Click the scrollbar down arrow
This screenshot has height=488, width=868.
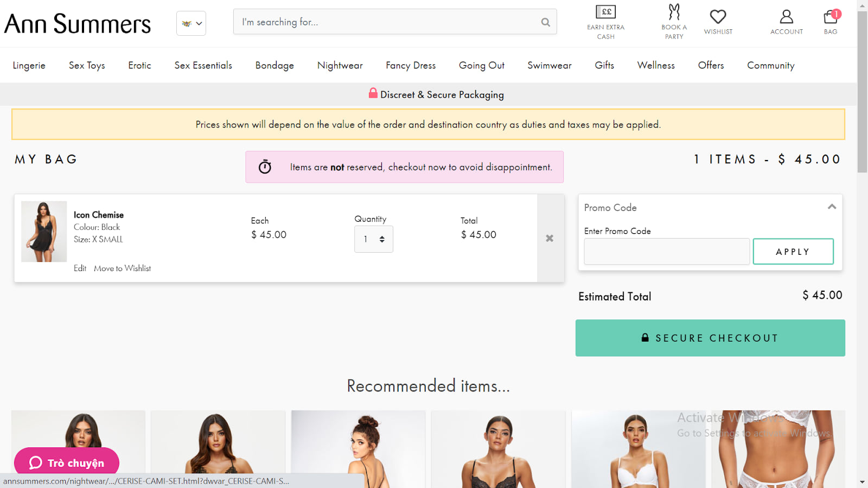[863, 482]
